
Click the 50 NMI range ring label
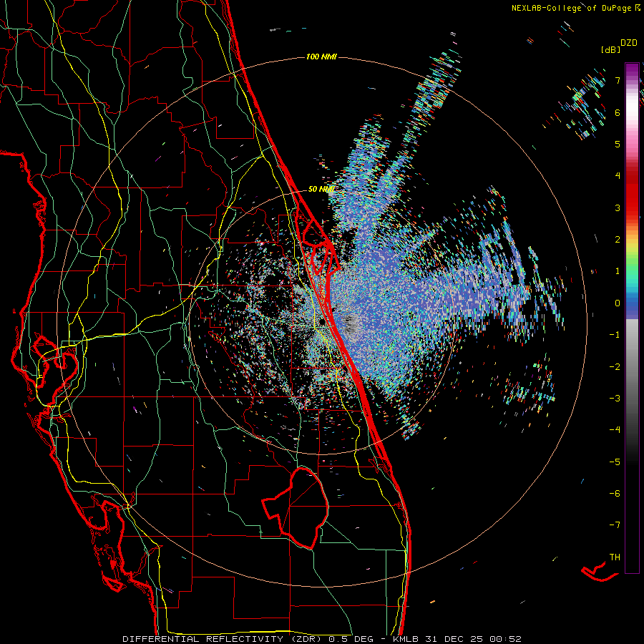point(321,189)
